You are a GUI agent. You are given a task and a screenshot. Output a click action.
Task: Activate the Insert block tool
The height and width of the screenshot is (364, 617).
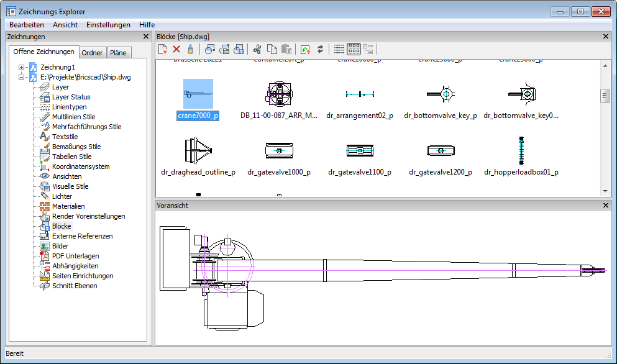(x=209, y=49)
